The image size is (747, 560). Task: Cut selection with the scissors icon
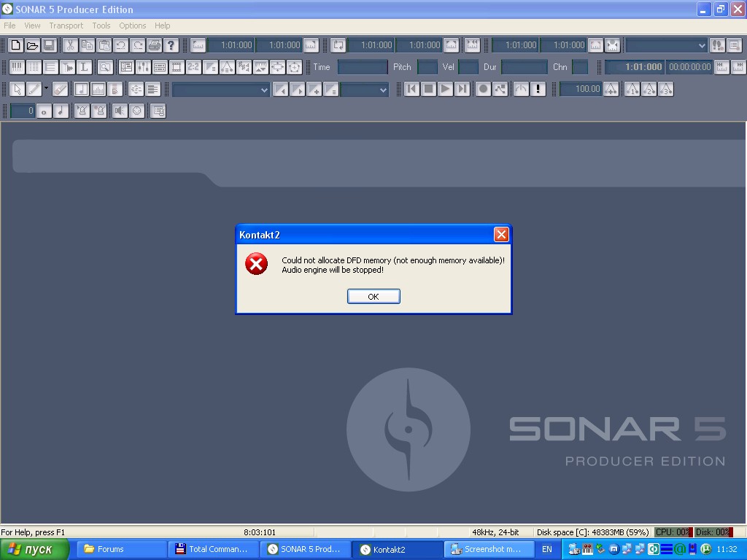point(70,45)
